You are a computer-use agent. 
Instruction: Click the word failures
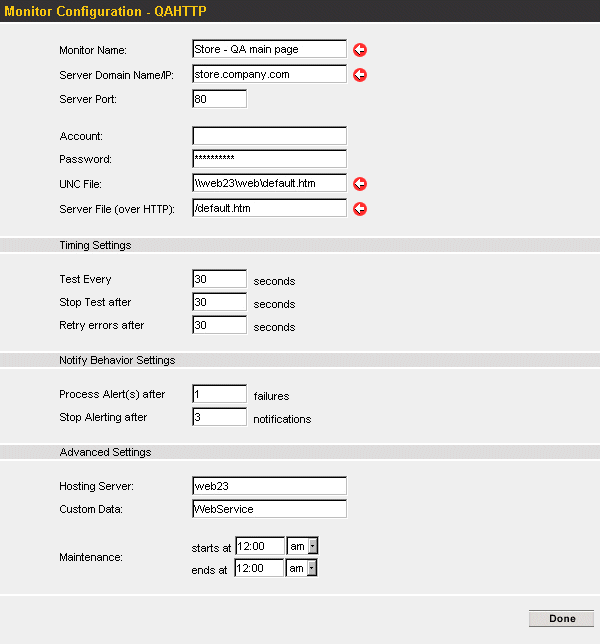(x=271, y=396)
